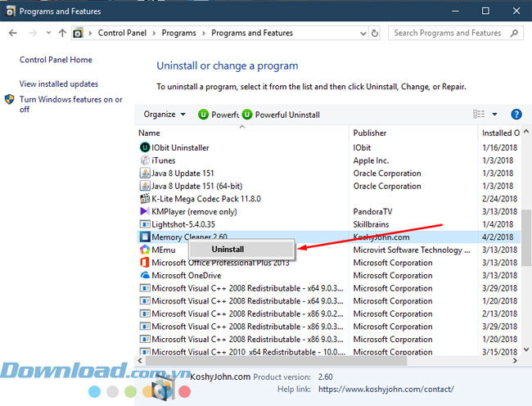532x406 pixels.
Task: Go up one level with up arrow
Action: [x=62, y=33]
